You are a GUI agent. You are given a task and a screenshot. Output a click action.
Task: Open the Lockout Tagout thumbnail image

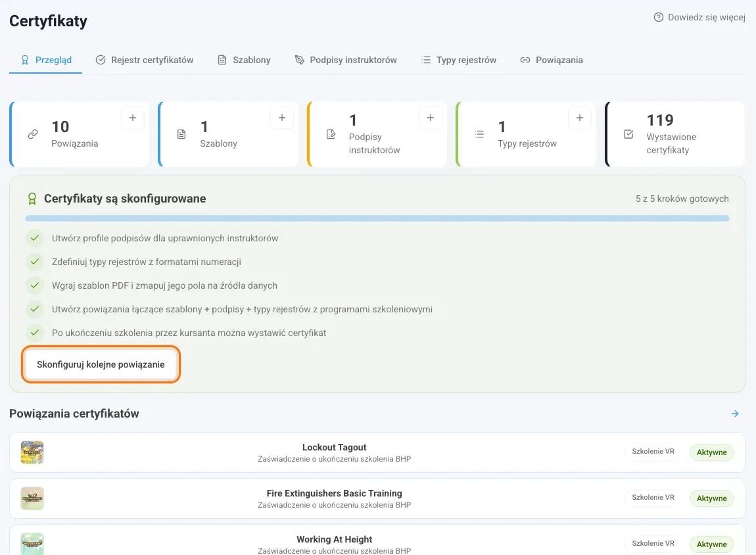(x=32, y=452)
